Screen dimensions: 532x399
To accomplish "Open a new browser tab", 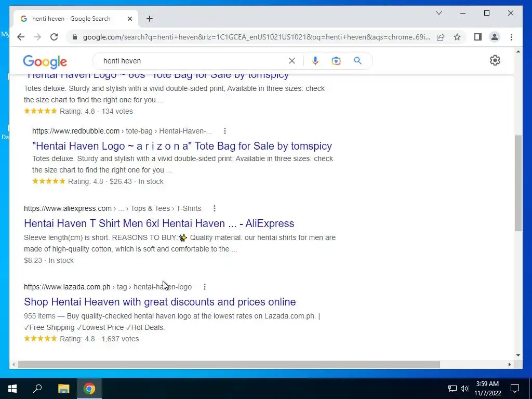I will 149,19.
